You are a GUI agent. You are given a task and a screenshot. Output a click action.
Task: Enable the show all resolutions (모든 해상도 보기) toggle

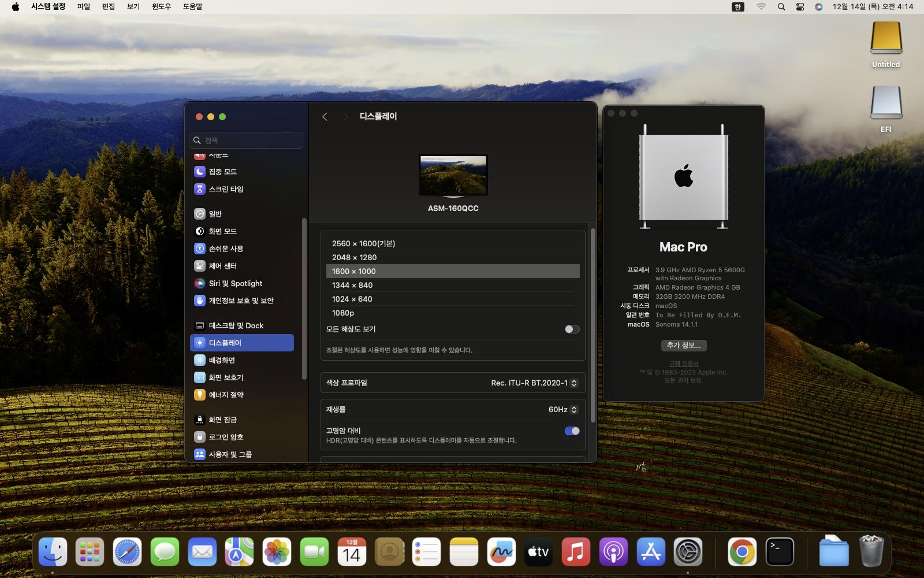pos(572,329)
